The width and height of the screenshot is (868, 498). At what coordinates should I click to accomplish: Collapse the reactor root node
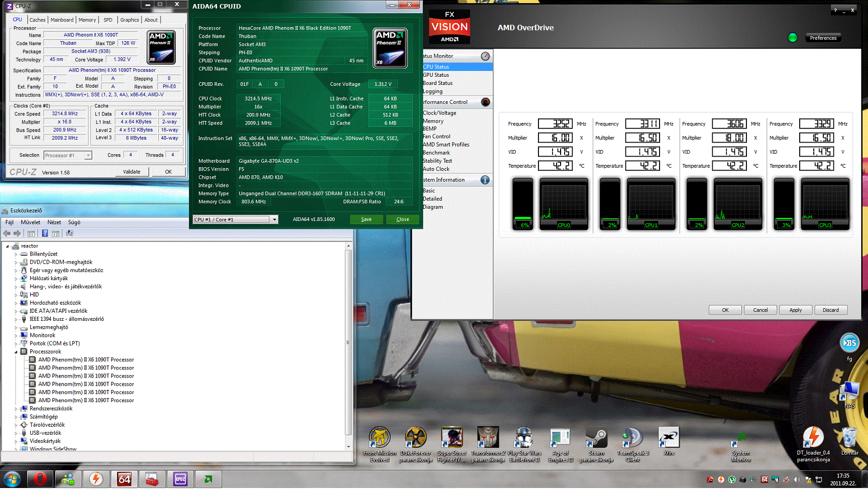pos(8,246)
